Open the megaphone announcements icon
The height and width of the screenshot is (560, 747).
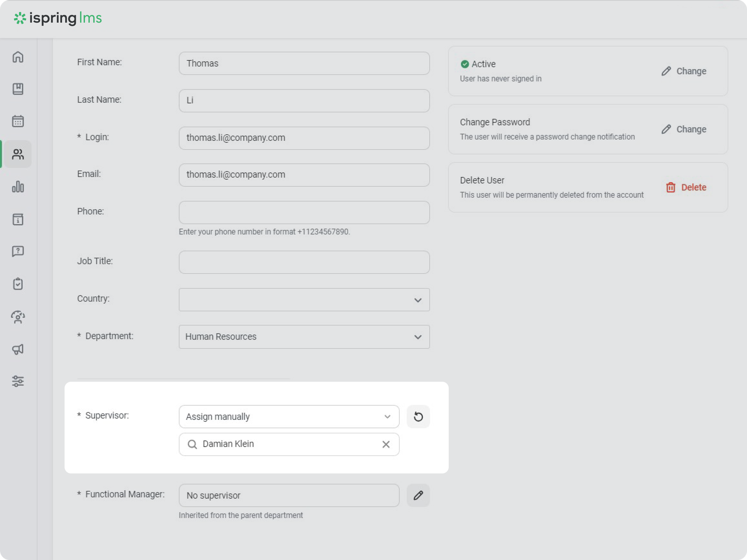(18, 349)
